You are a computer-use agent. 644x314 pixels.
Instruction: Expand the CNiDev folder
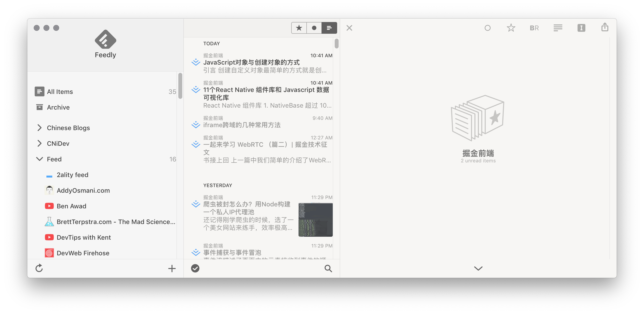pos(40,143)
